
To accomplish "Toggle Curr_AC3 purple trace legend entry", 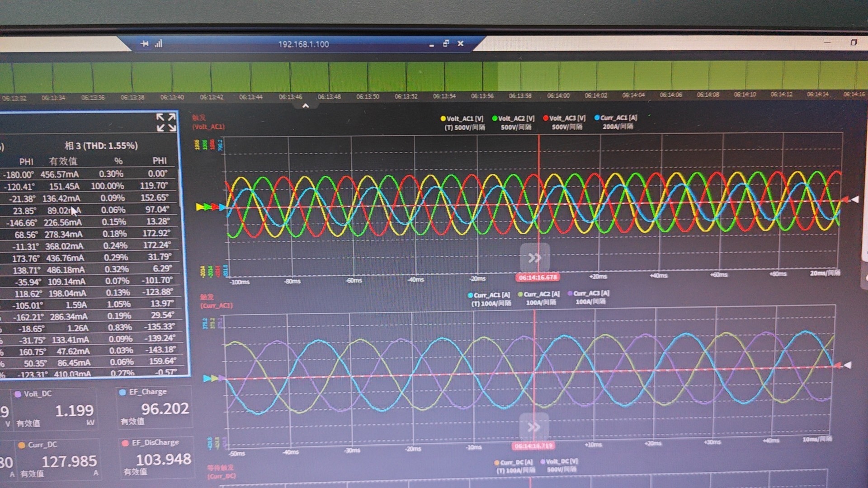I will tap(590, 294).
